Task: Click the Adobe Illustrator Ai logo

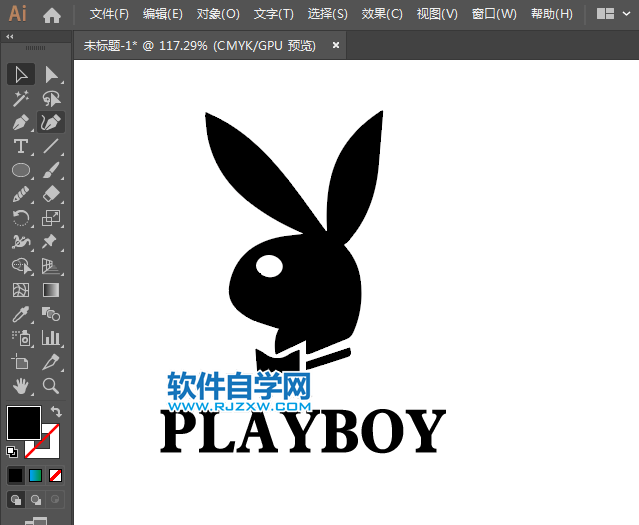Action: pyautogui.click(x=18, y=13)
